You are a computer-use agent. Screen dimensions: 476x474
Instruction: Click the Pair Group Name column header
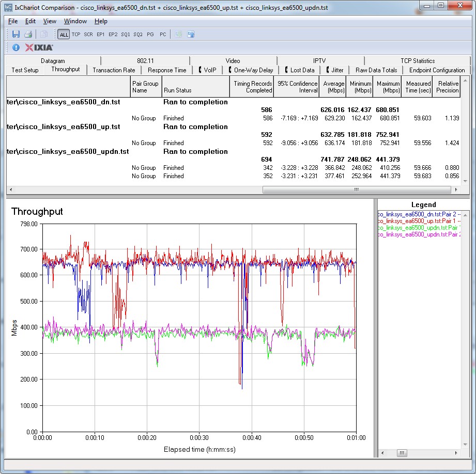tap(146, 87)
